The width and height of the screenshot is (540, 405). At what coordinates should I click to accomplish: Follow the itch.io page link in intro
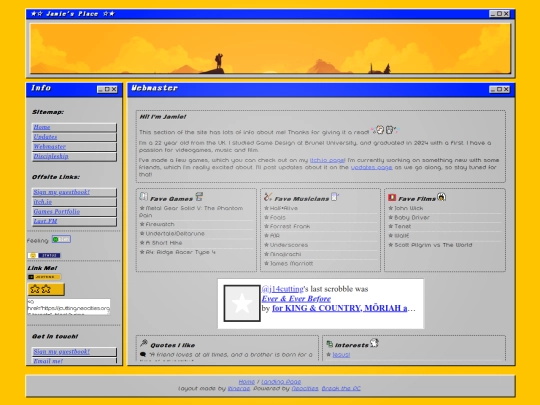point(327,160)
